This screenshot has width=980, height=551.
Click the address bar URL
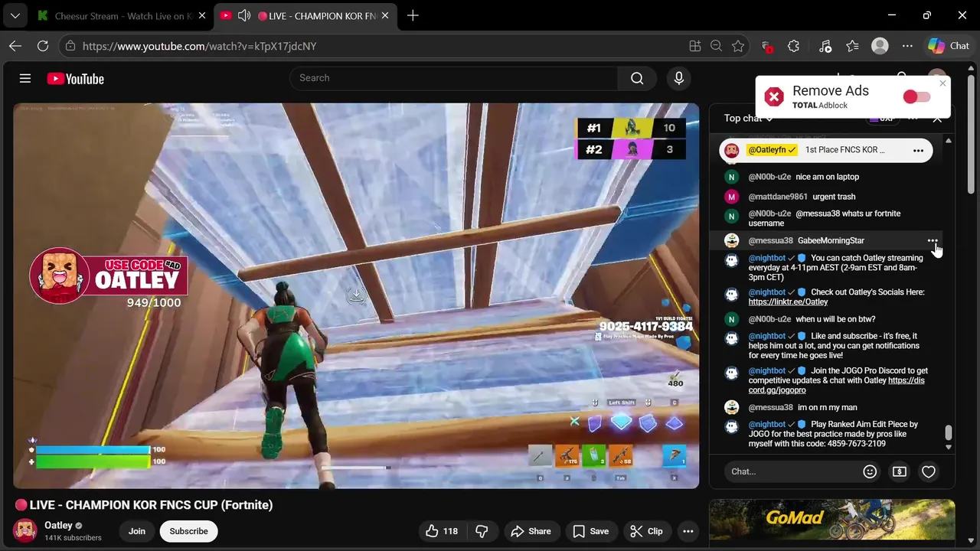coord(199,46)
